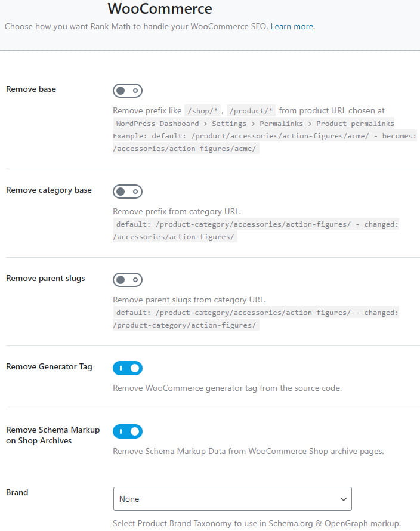The height and width of the screenshot is (531, 420).
Task: Click the "Remove category base" label
Action: click(49, 190)
